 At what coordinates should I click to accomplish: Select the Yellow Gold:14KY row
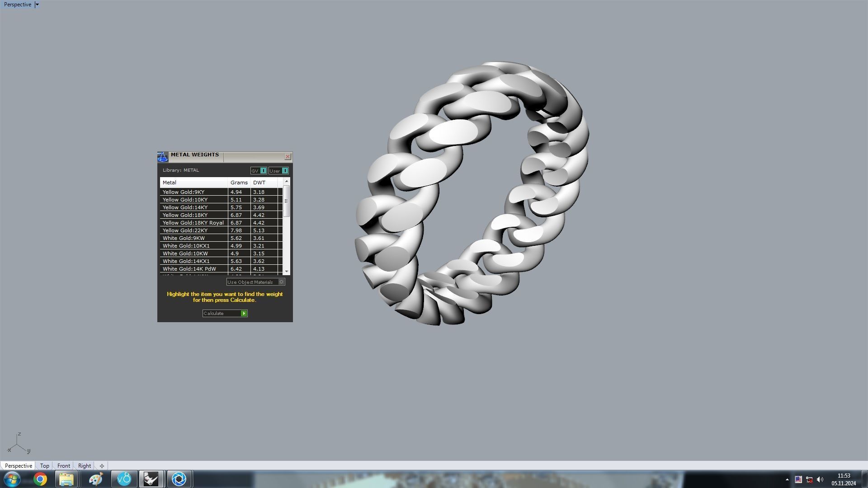click(x=222, y=207)
